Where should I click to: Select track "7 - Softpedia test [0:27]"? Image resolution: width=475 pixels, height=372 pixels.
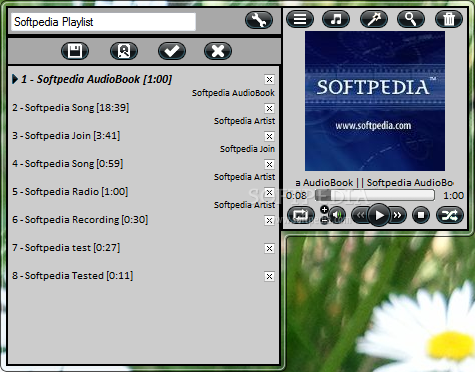click(66, 248)
